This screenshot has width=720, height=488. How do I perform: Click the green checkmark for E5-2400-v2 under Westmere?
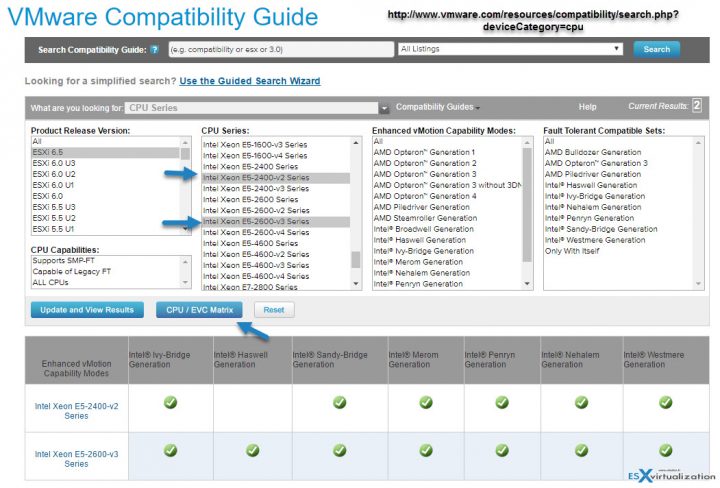(x=665, y=403)
